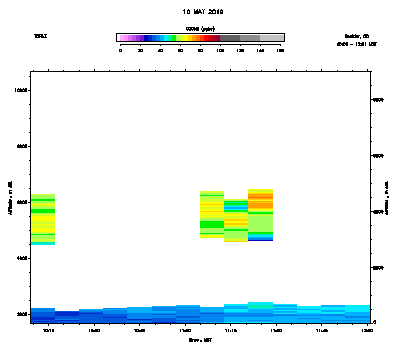Click the left y-axis altitude title
Image resolution: width=400 pixels, height=360 pixels.
point(10,198)
